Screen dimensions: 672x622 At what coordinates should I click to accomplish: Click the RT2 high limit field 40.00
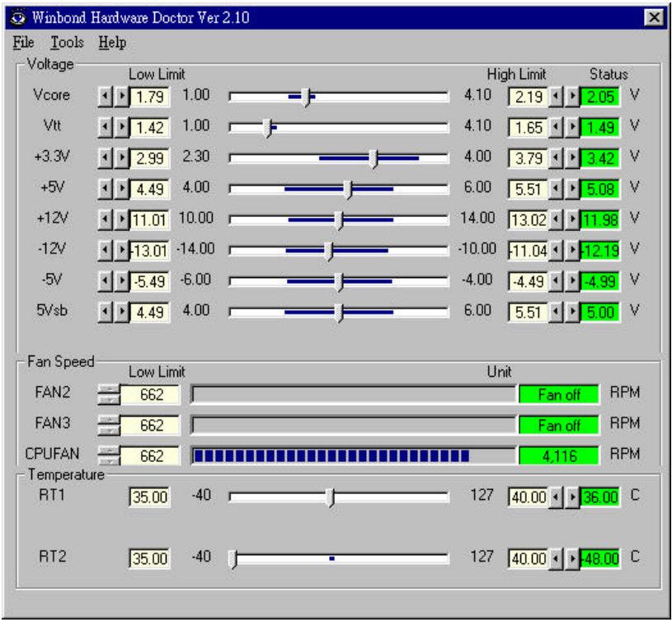tap(528, 559)
